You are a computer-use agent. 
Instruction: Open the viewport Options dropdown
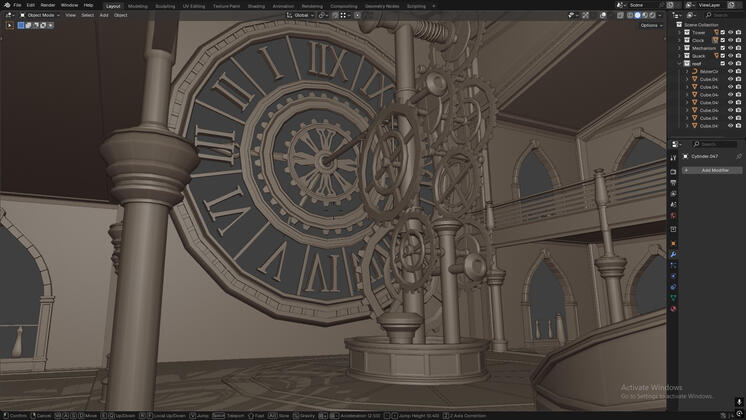651,25
